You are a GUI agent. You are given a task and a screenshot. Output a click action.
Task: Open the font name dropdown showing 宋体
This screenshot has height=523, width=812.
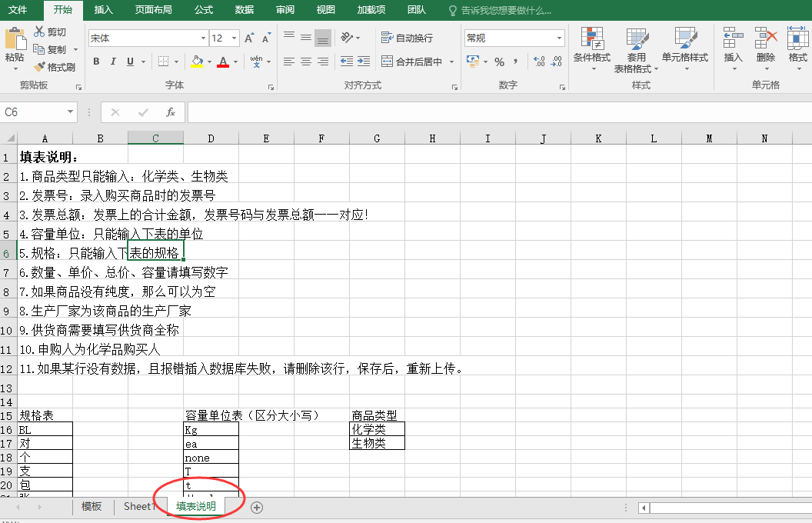(x=203, y=38)
